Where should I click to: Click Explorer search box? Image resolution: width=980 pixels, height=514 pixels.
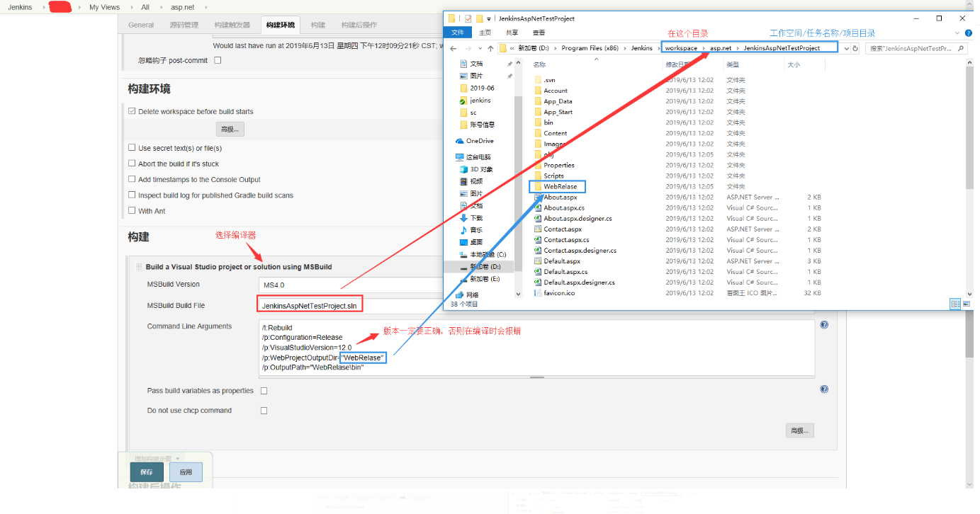917,48
